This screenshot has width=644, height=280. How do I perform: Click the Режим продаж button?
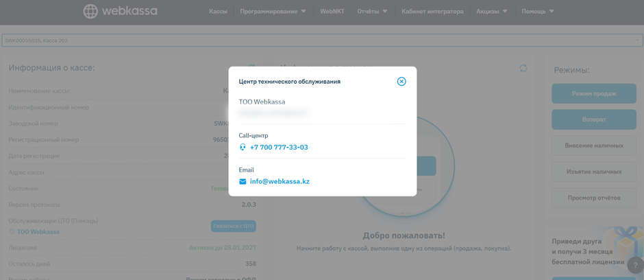click(594, 94)
